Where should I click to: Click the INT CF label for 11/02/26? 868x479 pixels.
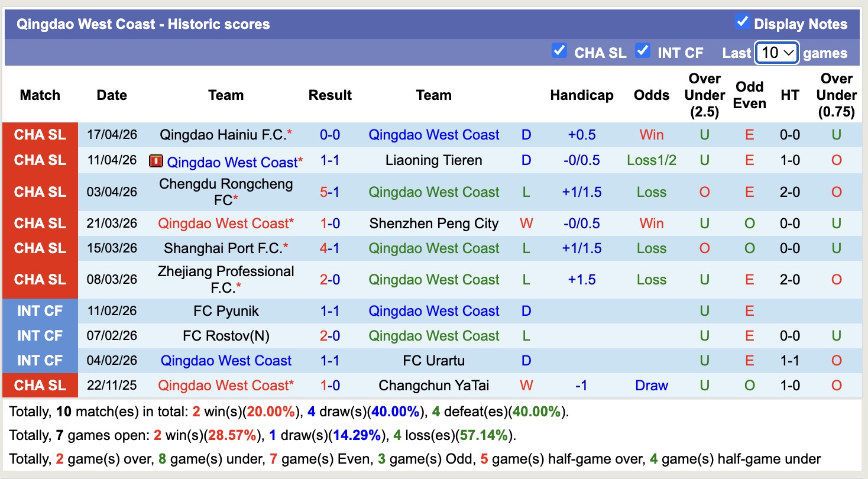click(x=40, y=311)
